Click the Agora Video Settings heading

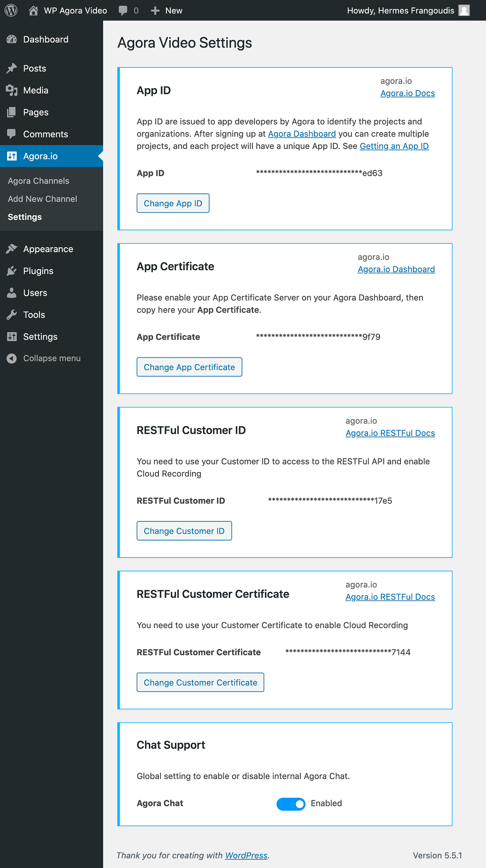185,43
